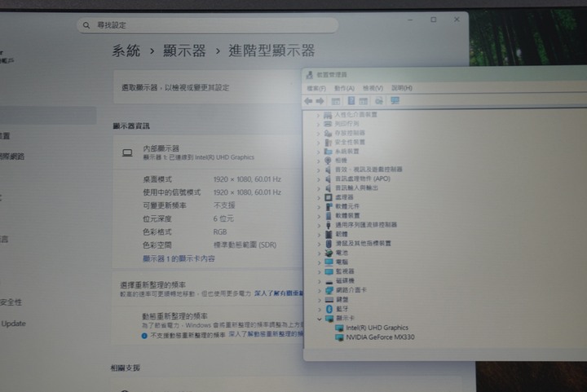This screenshot has height=392, width=587.
Task: Select the NVIDIA GeForce MX330 adapter
Action: point(380,337)
